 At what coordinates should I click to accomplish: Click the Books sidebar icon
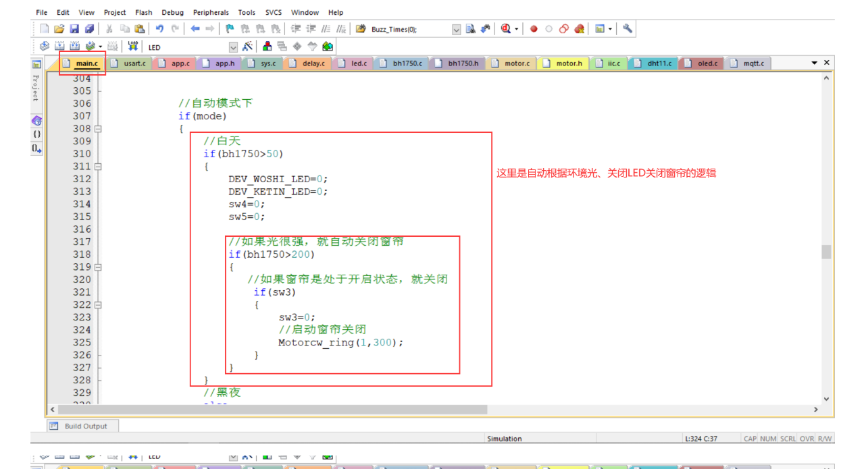coord(36,120)
